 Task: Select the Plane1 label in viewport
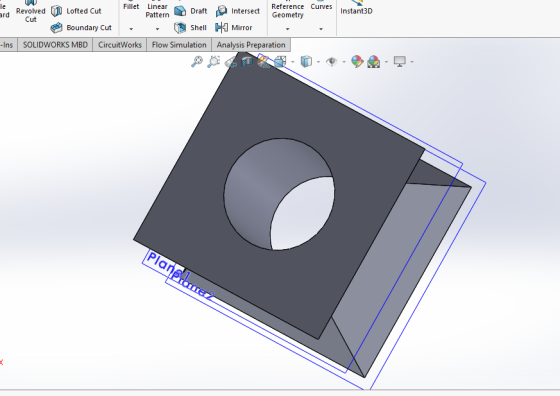pos(168,266)
